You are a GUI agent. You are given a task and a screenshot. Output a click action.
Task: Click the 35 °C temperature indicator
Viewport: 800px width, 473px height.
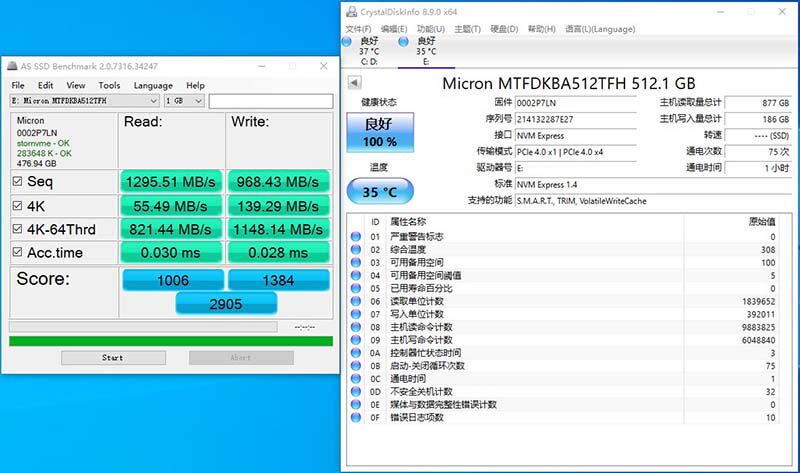point(380,191)
